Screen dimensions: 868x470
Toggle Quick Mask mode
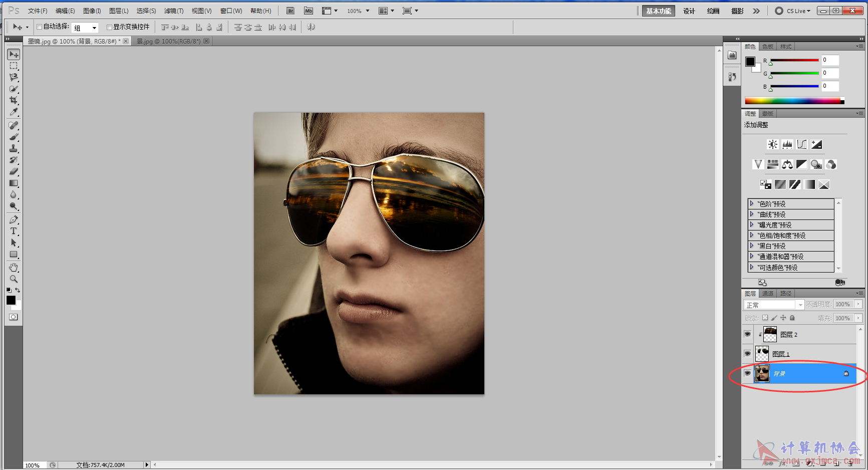click(x=14, y=317)
